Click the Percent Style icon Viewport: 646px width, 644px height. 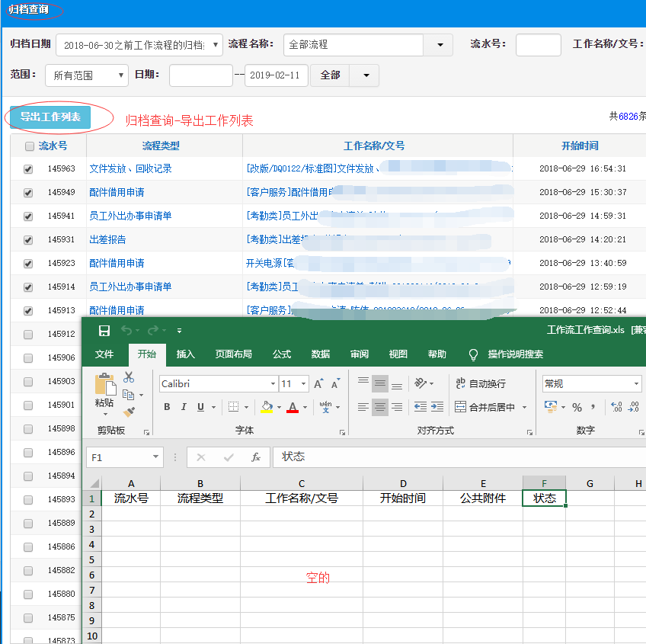click(x=577, y=407)
